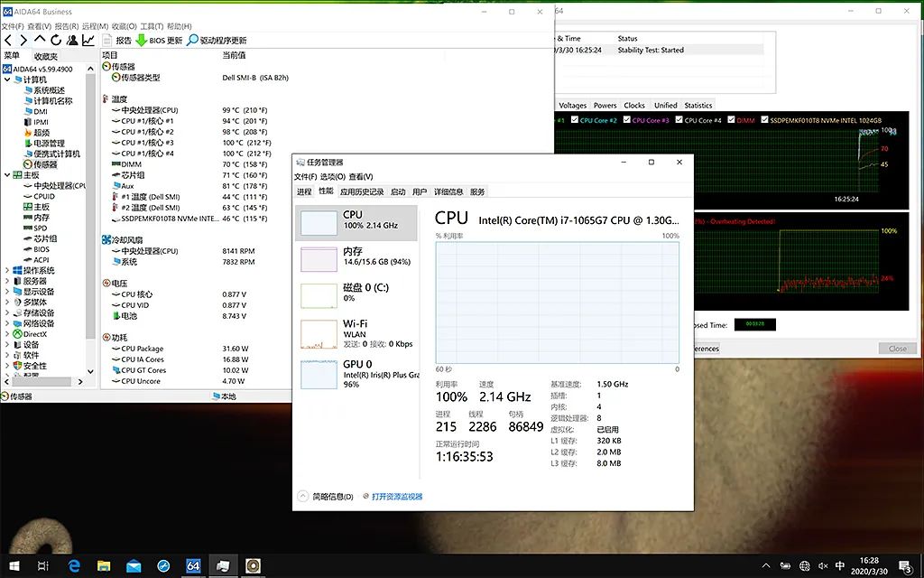Go back using AIDA64 back arrow
The image size is (924, 578).
[x=8, y=40]
